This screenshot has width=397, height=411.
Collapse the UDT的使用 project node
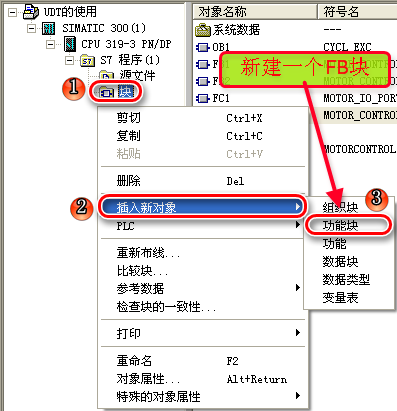(x=13, y=12)
